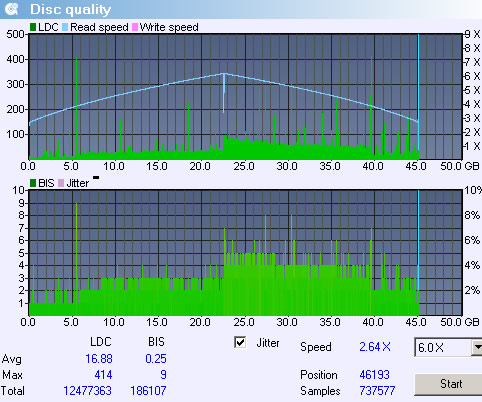482x402 pixels.
Task: Click the Samples value 737577
Action: pos(377,390)
